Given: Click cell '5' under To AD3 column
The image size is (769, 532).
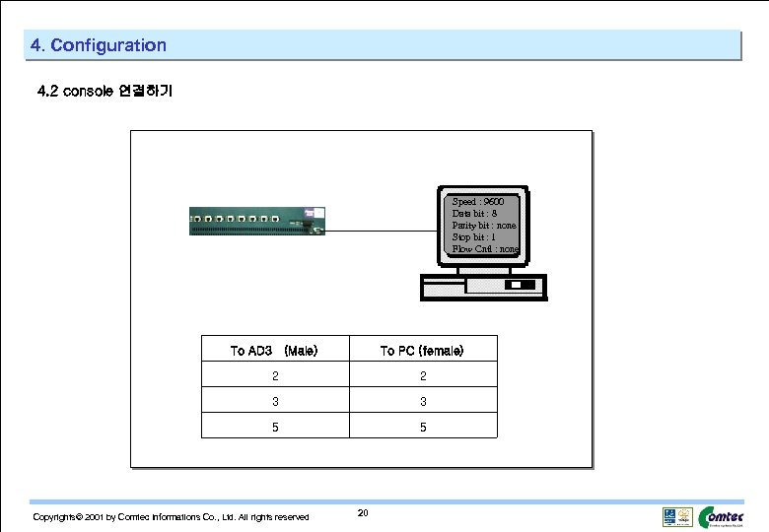Looking at the screenshot, I should pyautogui.click(x=275, y=427).
